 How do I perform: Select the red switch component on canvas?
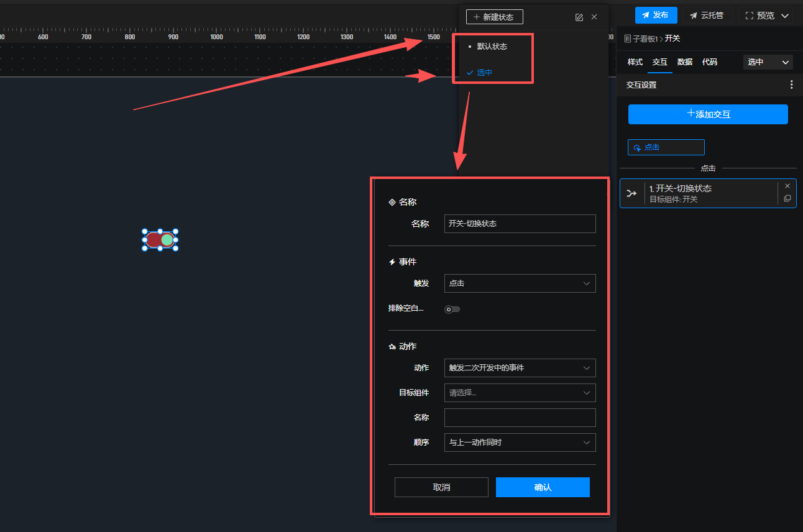(x=160, y=240)
